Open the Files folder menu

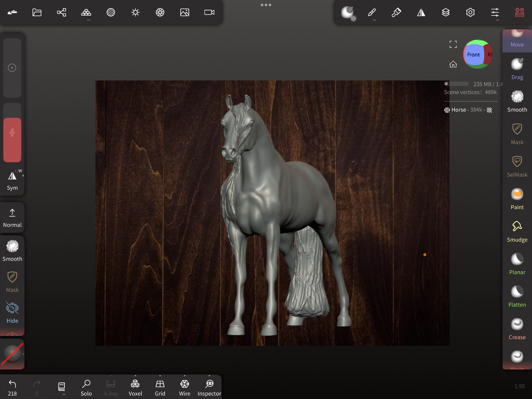[37, 13]
